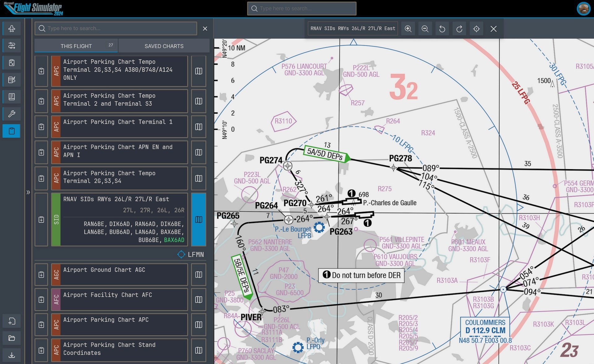Click the highlighted BAX6AD procedure name
This screenshot has height=364, width=594.
pyautogui.click(x=174, y=240)
